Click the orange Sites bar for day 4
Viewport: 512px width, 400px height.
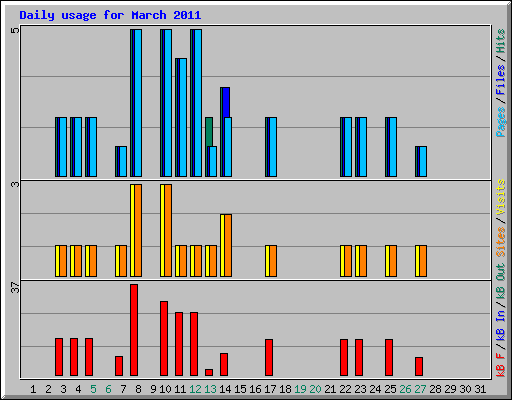pos(78,261)
